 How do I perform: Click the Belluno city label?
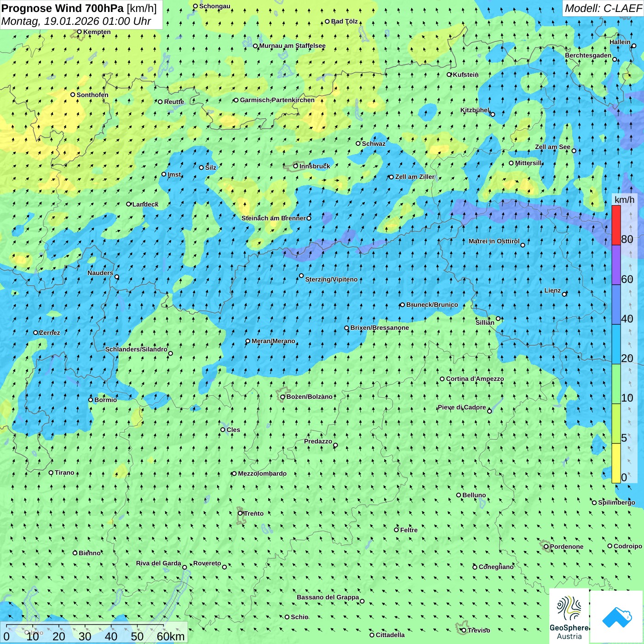click(x=474, y=495)
